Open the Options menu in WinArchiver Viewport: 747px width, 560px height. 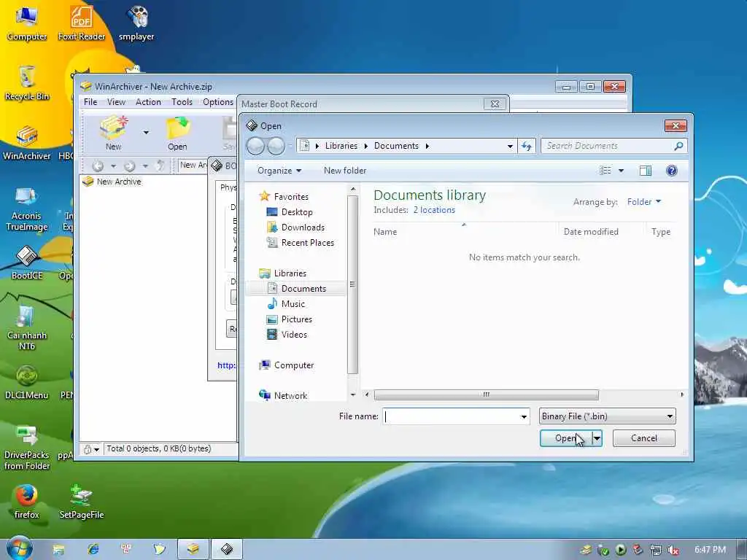[217, 102]
